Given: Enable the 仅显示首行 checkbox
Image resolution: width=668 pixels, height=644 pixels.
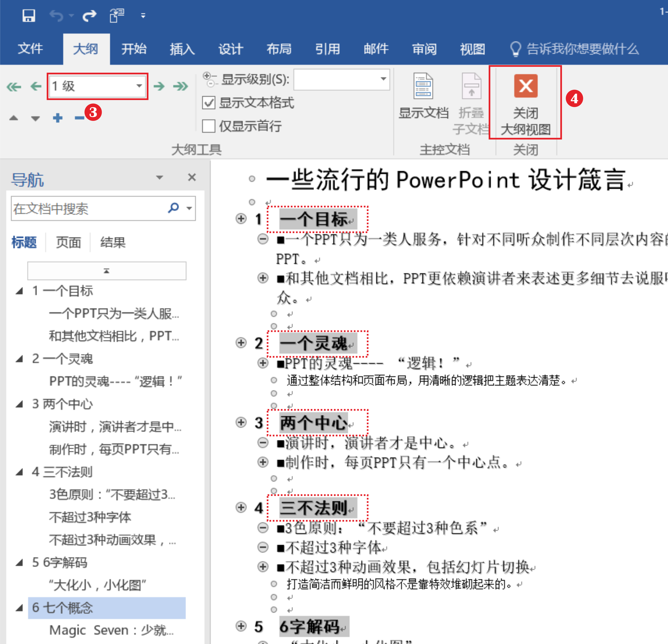Looking at the screenshot, I should [209, 126].
